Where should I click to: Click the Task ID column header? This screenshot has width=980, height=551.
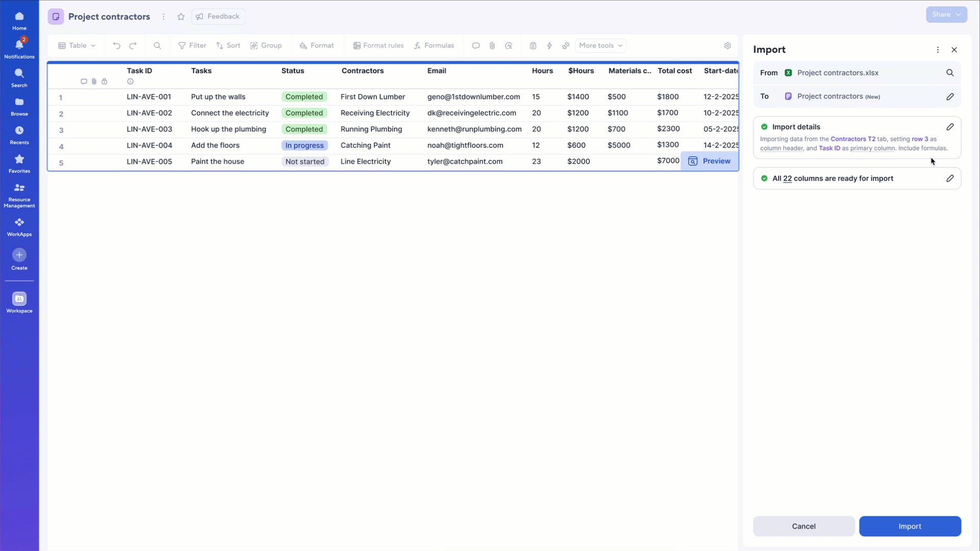139,71
